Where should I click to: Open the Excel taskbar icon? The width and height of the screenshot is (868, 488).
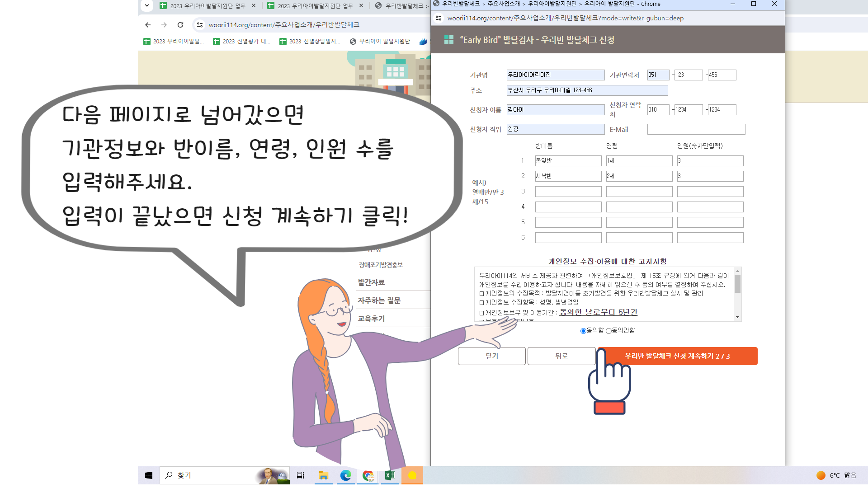[390, 475]
